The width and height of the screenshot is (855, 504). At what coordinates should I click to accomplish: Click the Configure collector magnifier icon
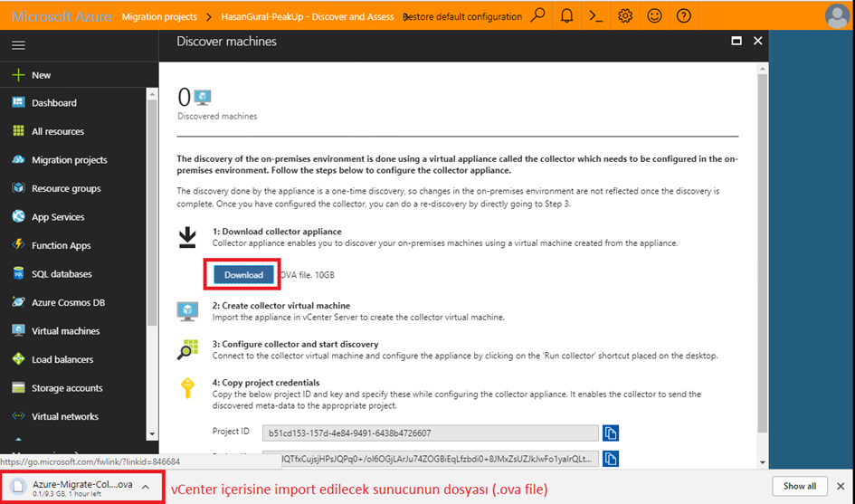point(187,349)
